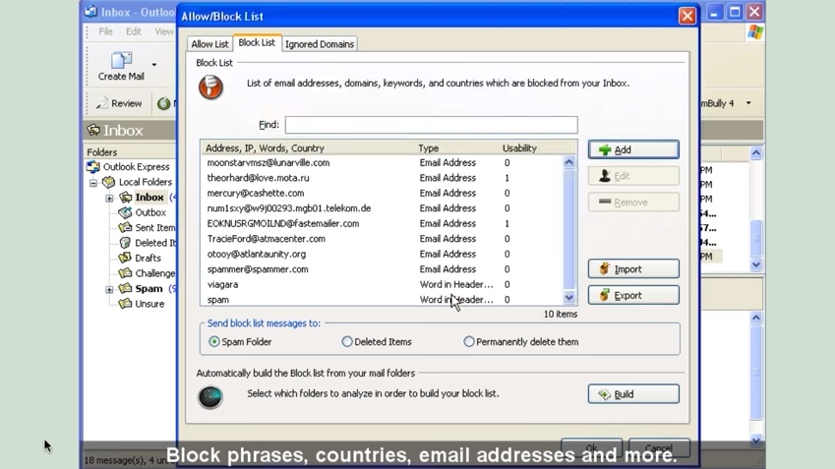Select EOKNUSRGMOILND@fastemailer.com entry
This screenshot has height=469, width=835.
(382, 224)
